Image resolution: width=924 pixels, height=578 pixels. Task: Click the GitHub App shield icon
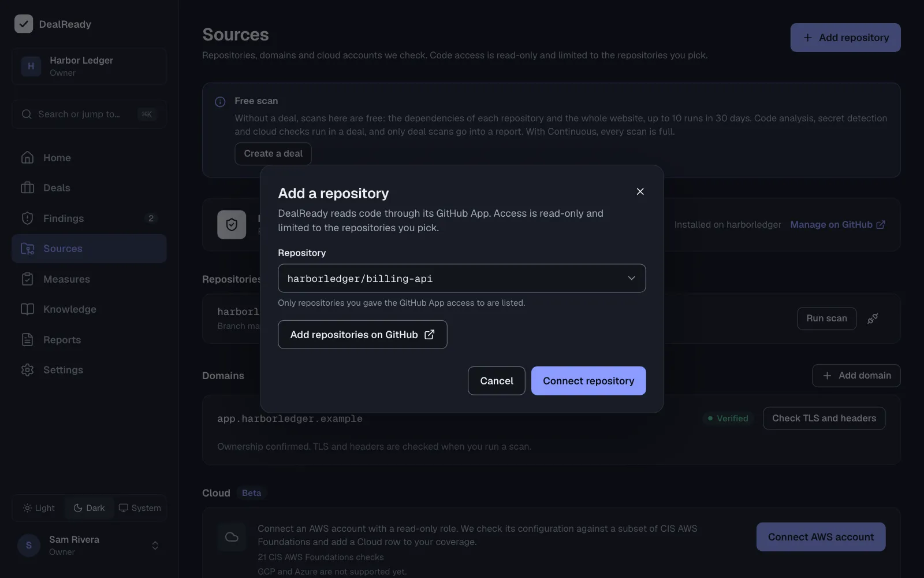click(x=232, y=225)
